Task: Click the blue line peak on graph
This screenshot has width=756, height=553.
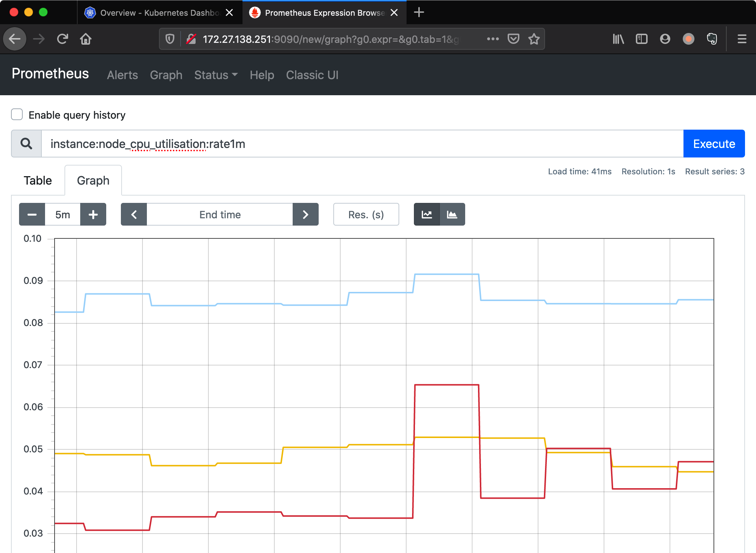Action: coord(446,274)
